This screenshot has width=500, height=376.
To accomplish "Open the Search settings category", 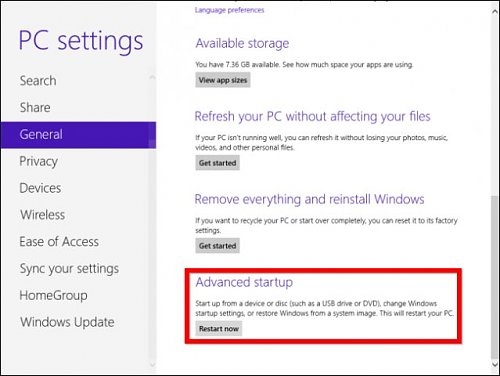I will [x=38, y=81].
